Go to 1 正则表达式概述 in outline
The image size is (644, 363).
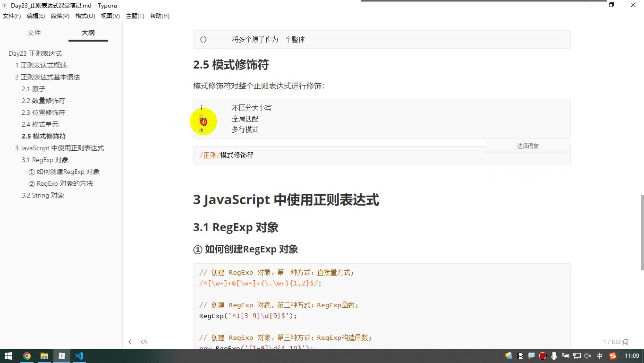pyautogui.click(x=41, y=65)
